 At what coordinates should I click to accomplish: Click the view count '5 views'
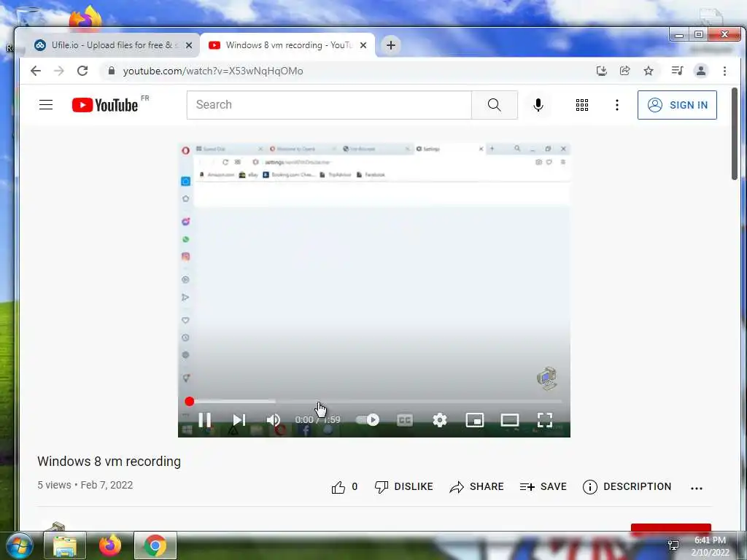click(x=54, y=485)
